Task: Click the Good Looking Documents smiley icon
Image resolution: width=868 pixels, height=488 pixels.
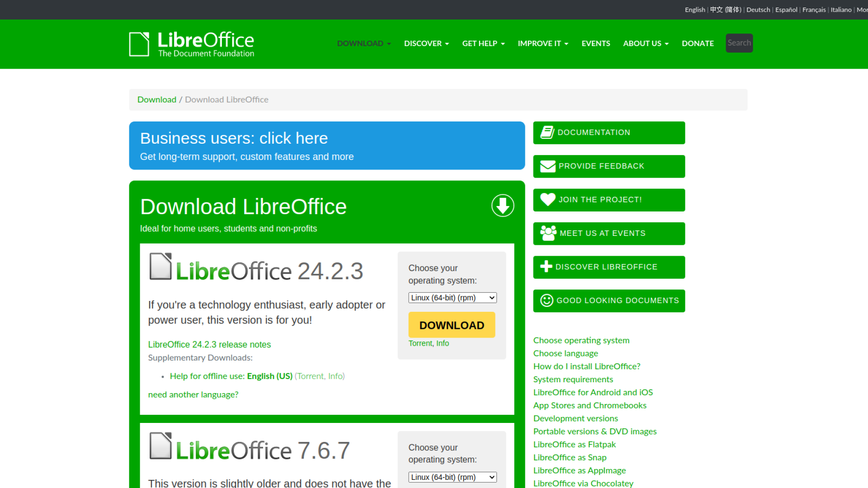Action: click(x=547, y=300)
